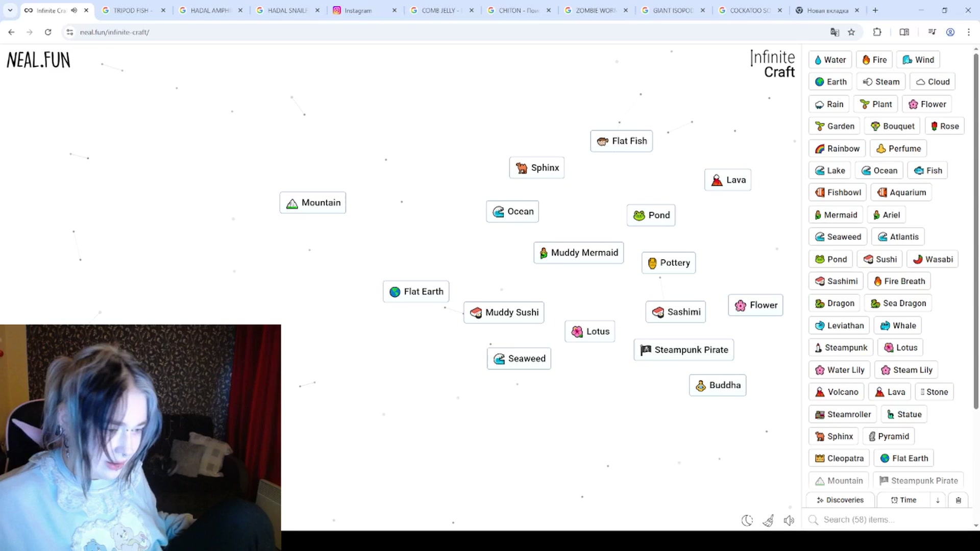The width and height of the screenshot is (980, 551).
Task: Click the Water element in sidebar
Action: tap(830, 60)
